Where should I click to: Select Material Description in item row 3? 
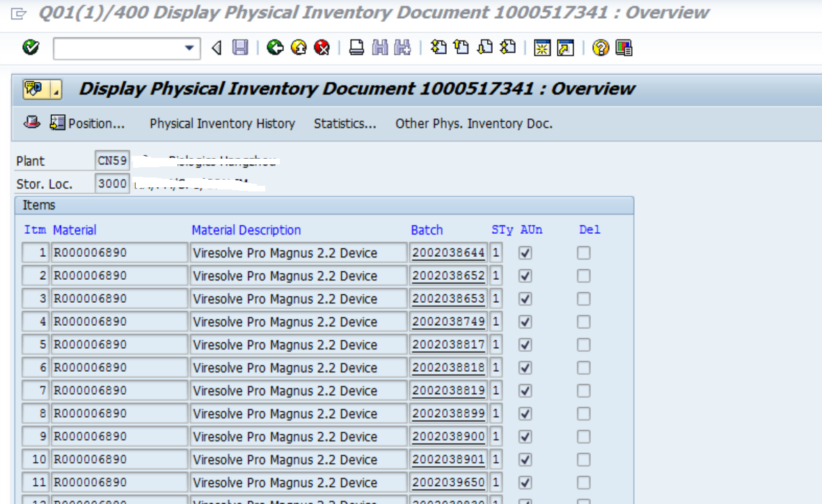click(299, 299)
